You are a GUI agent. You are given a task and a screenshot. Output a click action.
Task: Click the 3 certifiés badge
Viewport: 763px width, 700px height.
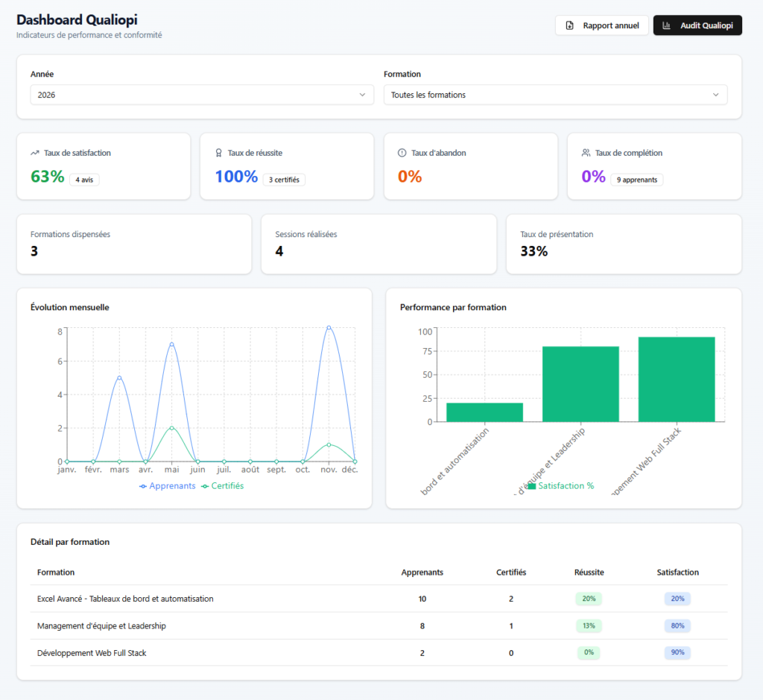[x=284, y=180]
